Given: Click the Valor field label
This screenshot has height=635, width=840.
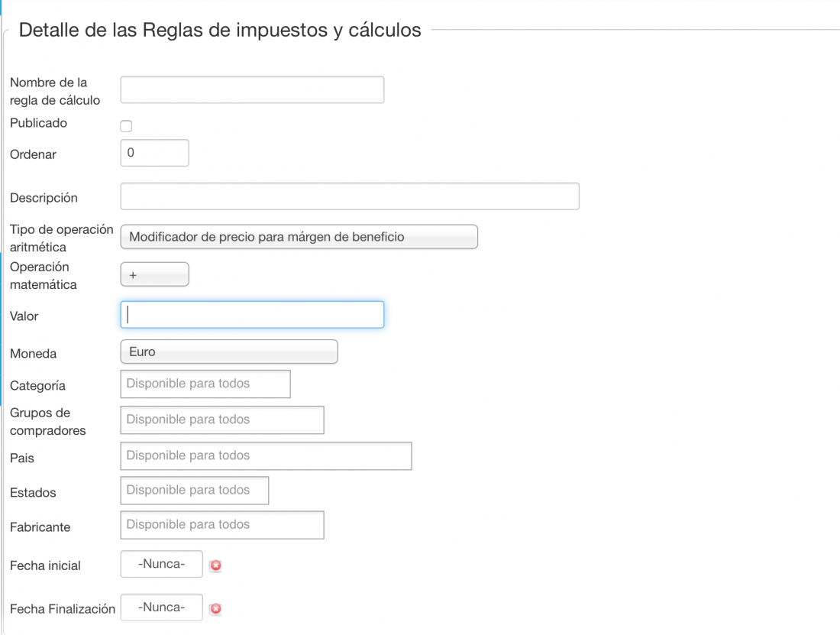Looking at the screenshot, I should click(x=24, y=316).
